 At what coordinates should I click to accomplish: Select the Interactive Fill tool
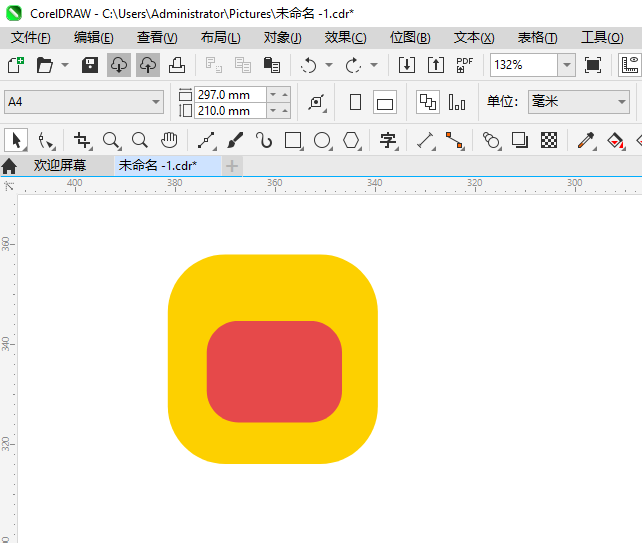pos(615,140)
